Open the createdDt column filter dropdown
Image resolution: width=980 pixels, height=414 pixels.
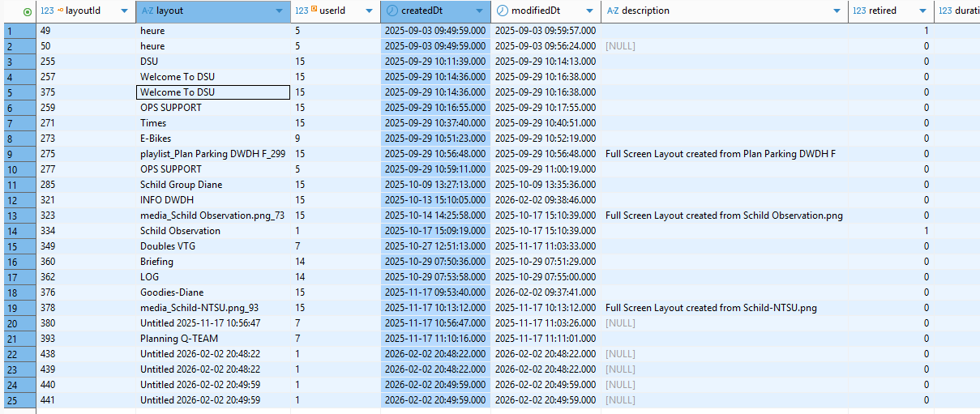(479, 11)
